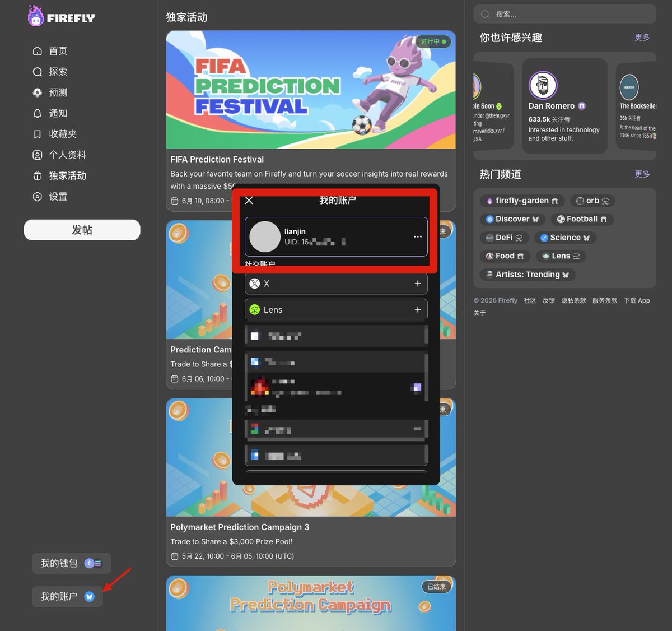Click lianjin profile avatar
This screenshot has width=672, height=631.
(x=265, y=236)
